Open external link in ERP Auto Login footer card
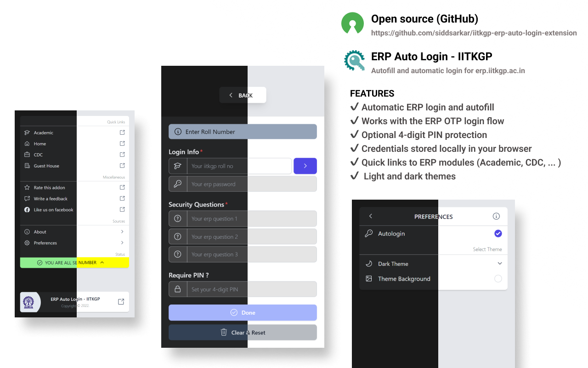The height and width of the screenshot is (368, 588). click(x=121, y=302)
